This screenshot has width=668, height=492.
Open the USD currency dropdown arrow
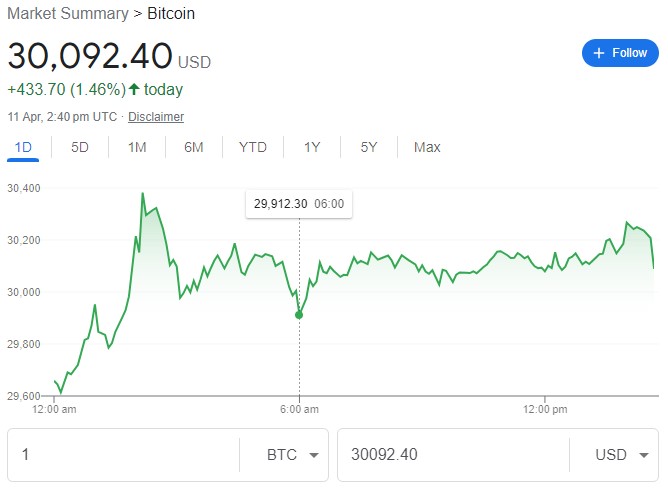point(644,455)
